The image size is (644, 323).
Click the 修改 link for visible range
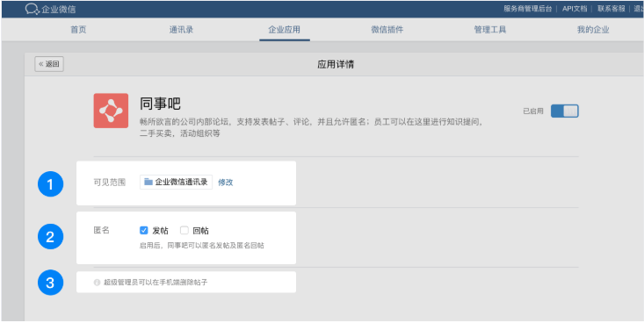[x=226, y=183]
